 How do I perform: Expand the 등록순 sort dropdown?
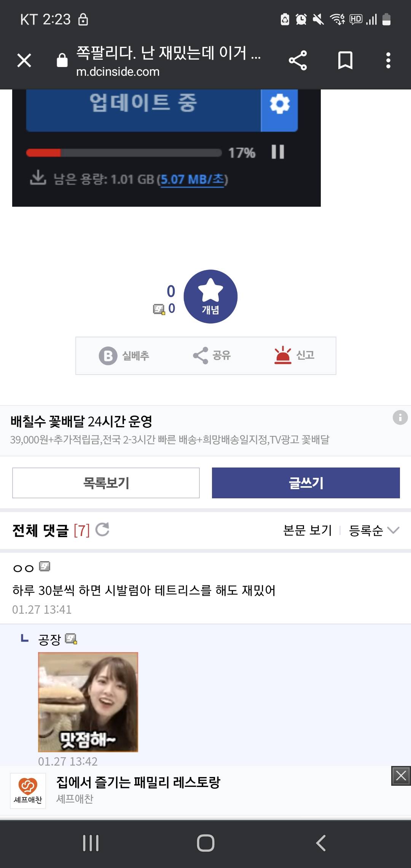tap(374, 530)
